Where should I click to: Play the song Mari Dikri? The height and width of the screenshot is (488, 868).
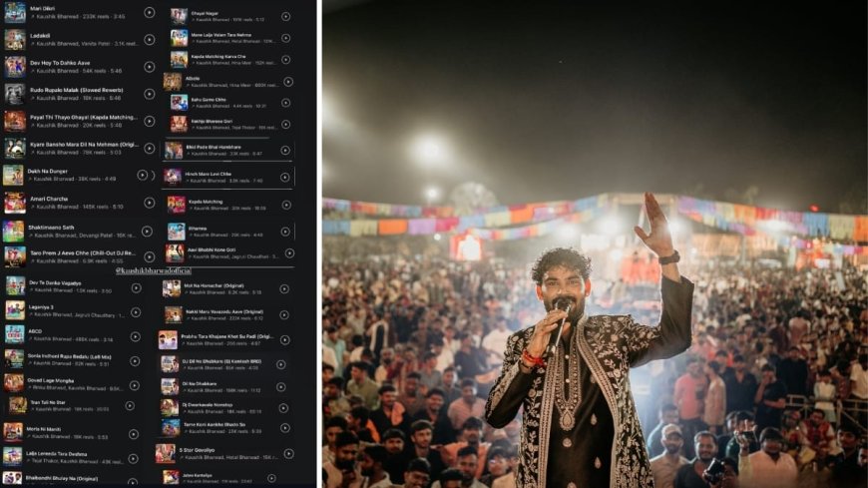pyautogui.click(x=150, y=12)
